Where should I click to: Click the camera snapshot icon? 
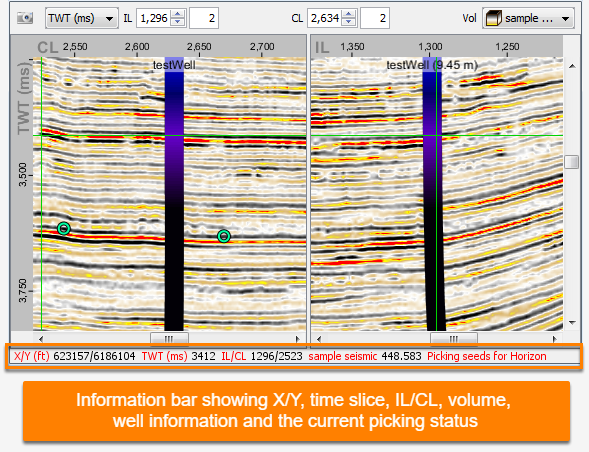pos(25,18)
